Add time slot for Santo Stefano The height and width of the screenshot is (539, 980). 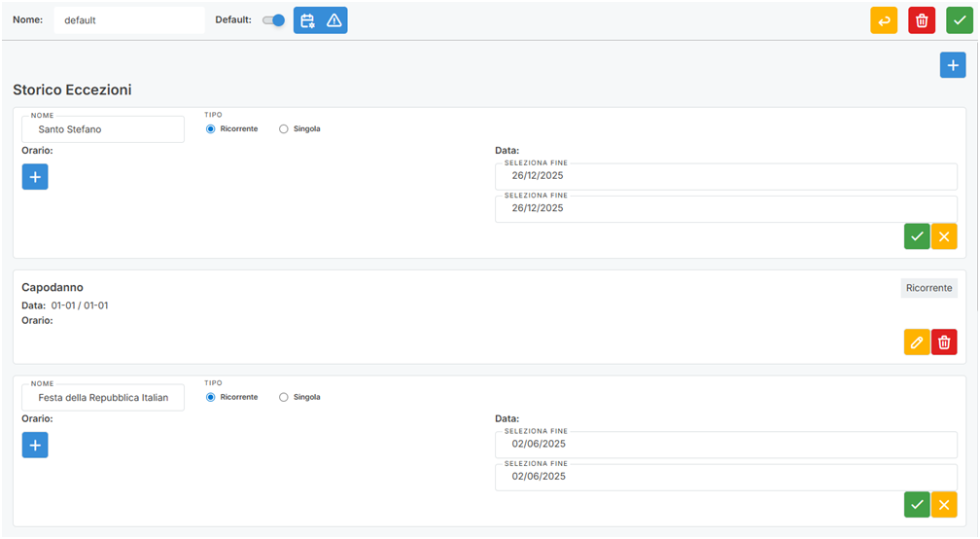point(35,177)
